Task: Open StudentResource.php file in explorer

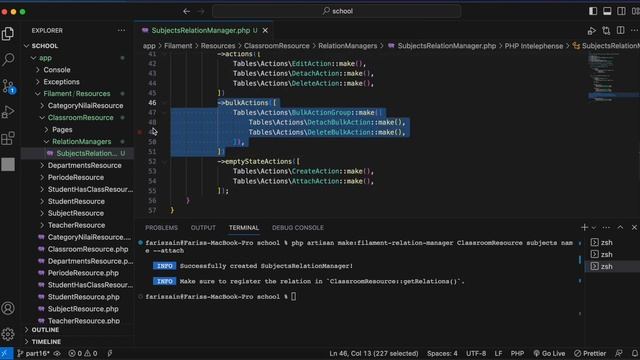Action: click(83, 297)
